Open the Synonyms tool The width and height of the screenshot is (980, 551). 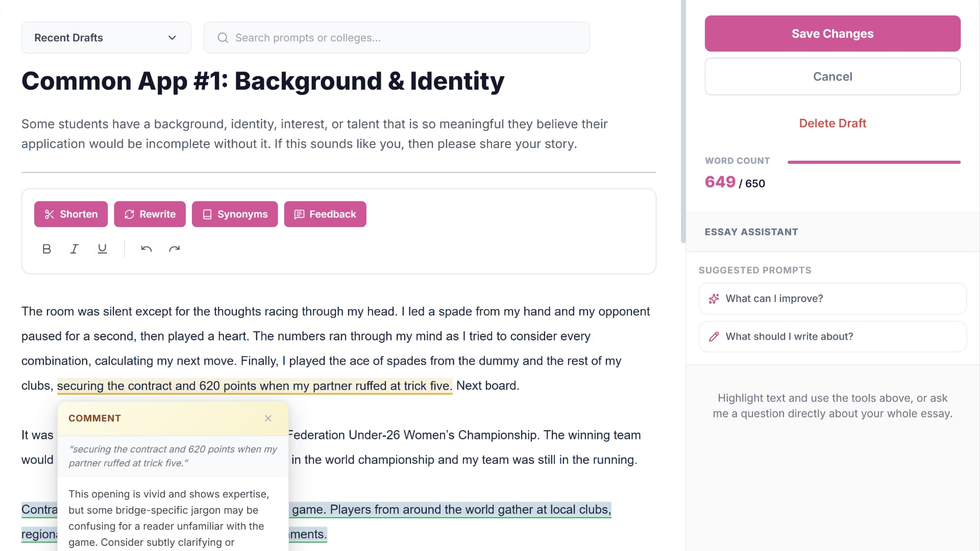click(x=235, y=214)
